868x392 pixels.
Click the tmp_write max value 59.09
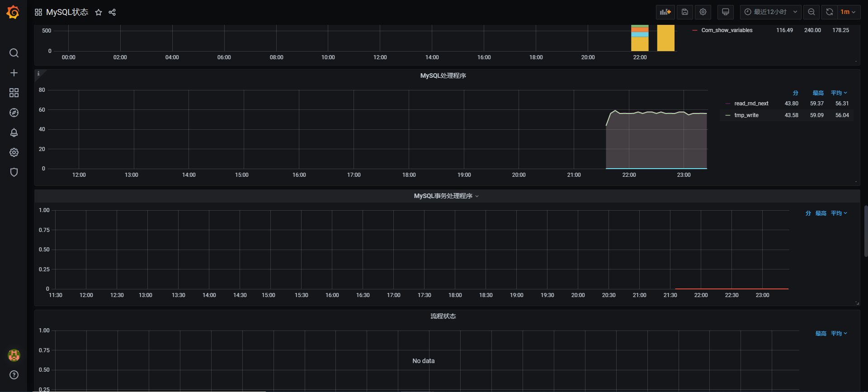click(x=816, y=115)
